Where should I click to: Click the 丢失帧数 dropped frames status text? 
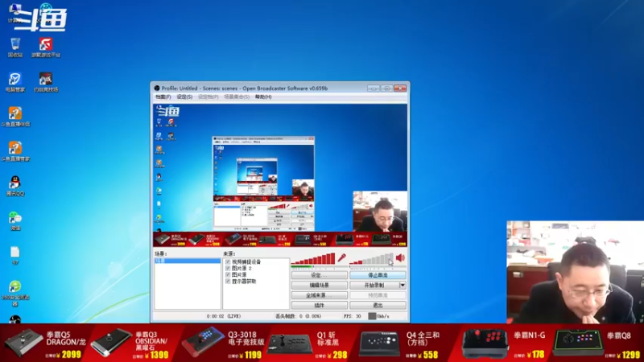tap(298, 316)
